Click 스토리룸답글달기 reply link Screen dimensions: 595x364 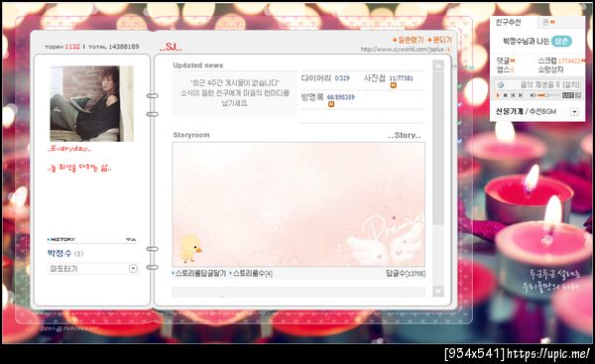pos(199,274)
